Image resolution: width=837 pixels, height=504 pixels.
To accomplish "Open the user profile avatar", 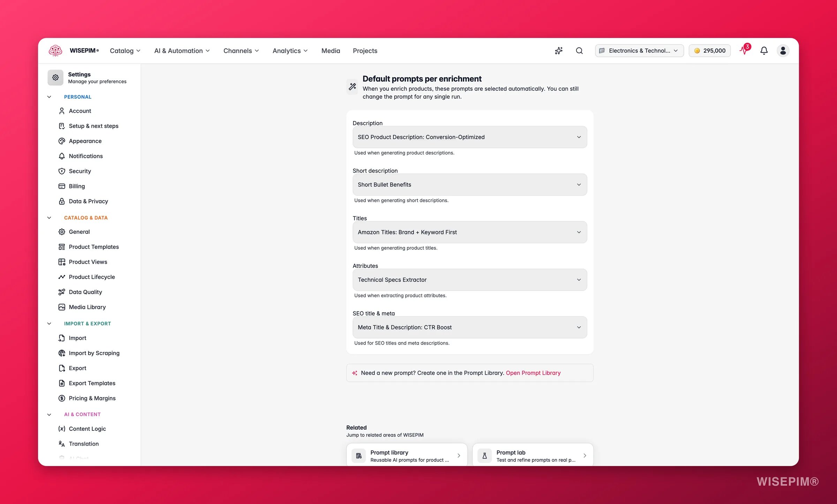I will [783, 51].
